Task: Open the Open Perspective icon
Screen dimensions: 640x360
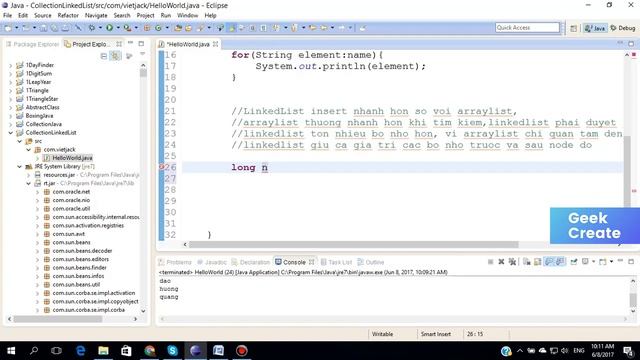Action: [573, 28]
